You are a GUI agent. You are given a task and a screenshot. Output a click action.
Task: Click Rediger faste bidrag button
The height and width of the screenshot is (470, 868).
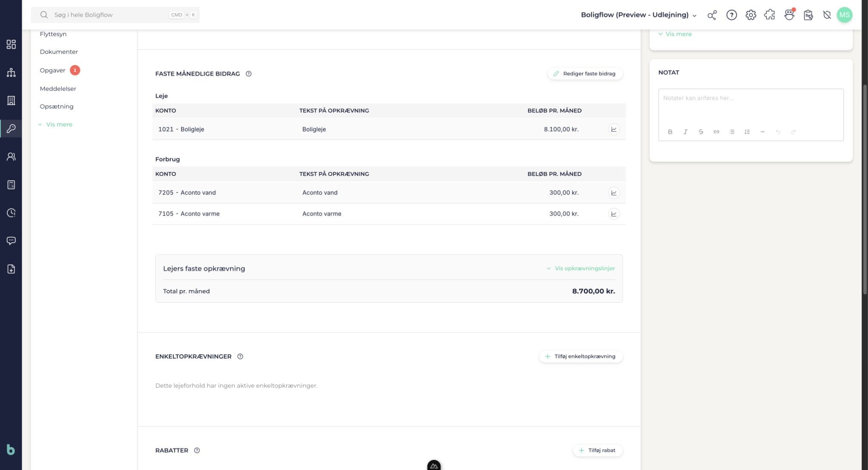pos(585,74)
